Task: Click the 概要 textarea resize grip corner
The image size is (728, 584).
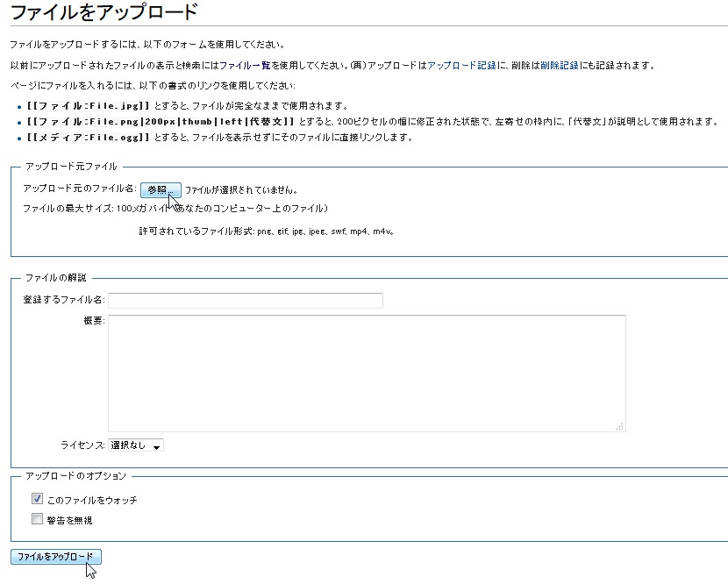Action: (620, 427)
